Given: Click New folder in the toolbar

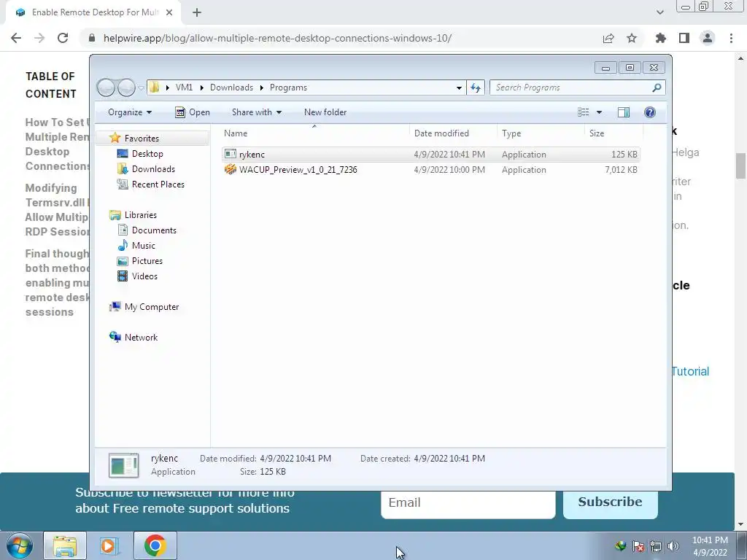Looking at the screenshot, I should coord(325,112).
